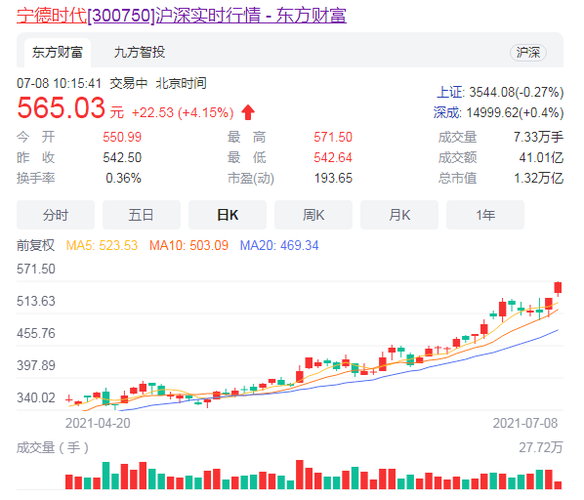The width and height of the screenshot is (584, 500).
Task: Click the MA20 moving average label
Action: [x=279, y=246]
